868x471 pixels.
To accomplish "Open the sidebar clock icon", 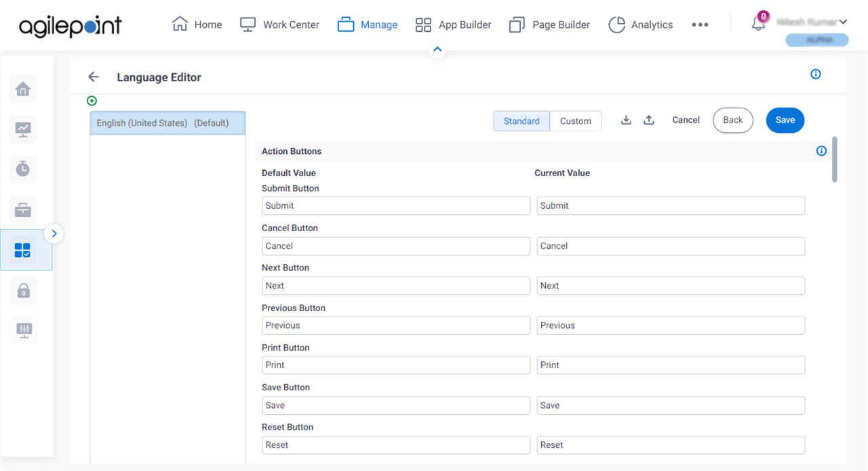I will point(23,169).
